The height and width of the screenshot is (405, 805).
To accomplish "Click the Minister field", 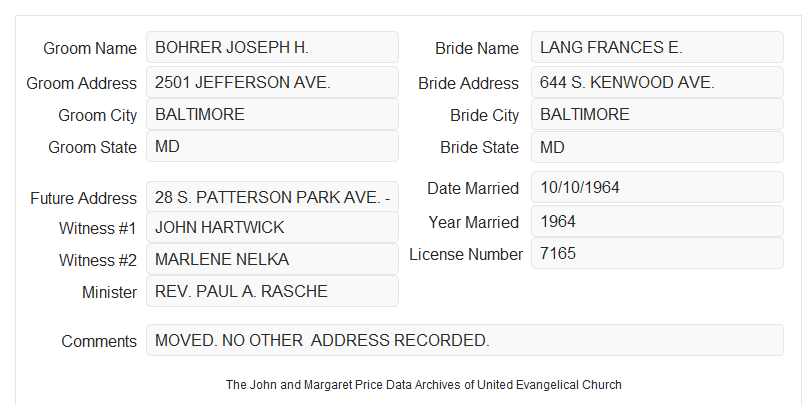I will tap(272, 291).
